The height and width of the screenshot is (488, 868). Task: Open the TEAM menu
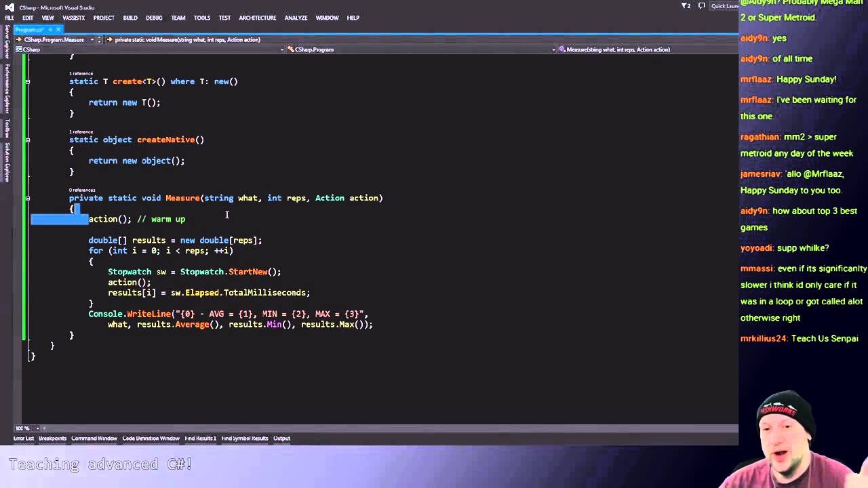pos(178,18)
